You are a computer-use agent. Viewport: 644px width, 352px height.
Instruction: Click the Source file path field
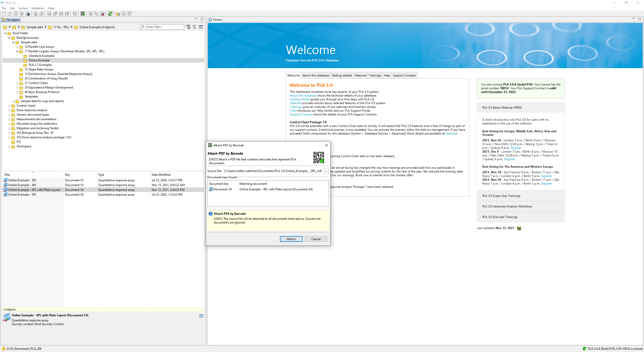273,171
